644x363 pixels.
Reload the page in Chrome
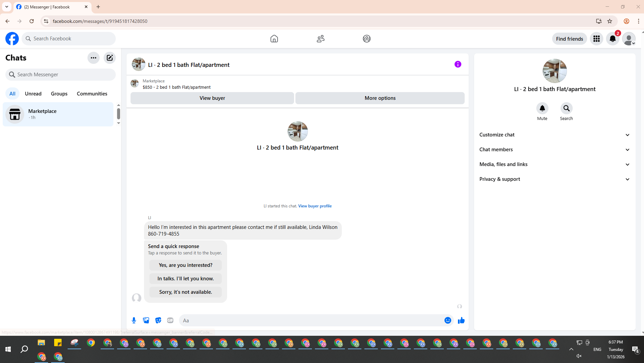point(32,21)
